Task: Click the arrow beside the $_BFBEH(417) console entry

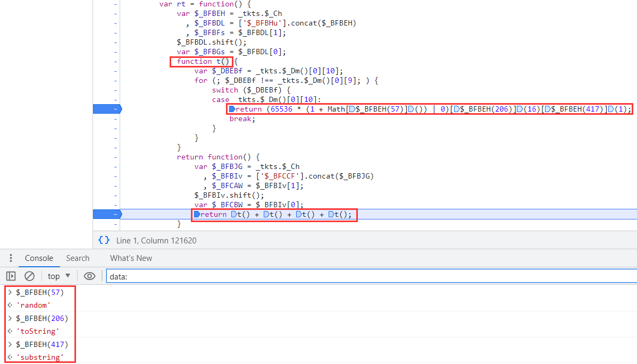Action: (x=10, y=344)
